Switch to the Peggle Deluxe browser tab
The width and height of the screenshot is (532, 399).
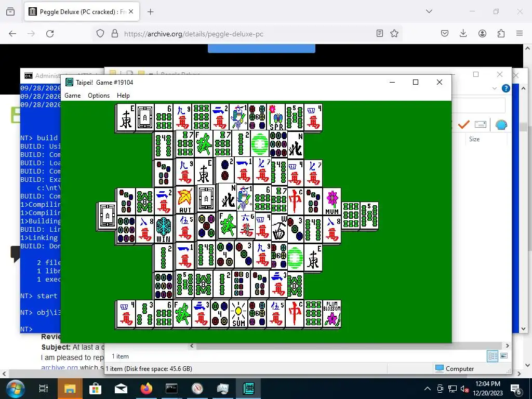pyautogui.click(x=82, y=11)
